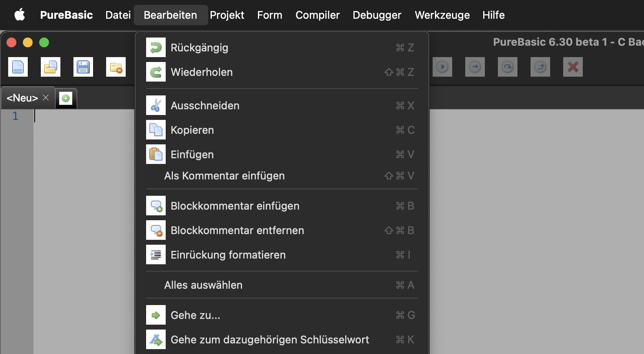Choose Rückgängig from the menu

pos(282,48)
